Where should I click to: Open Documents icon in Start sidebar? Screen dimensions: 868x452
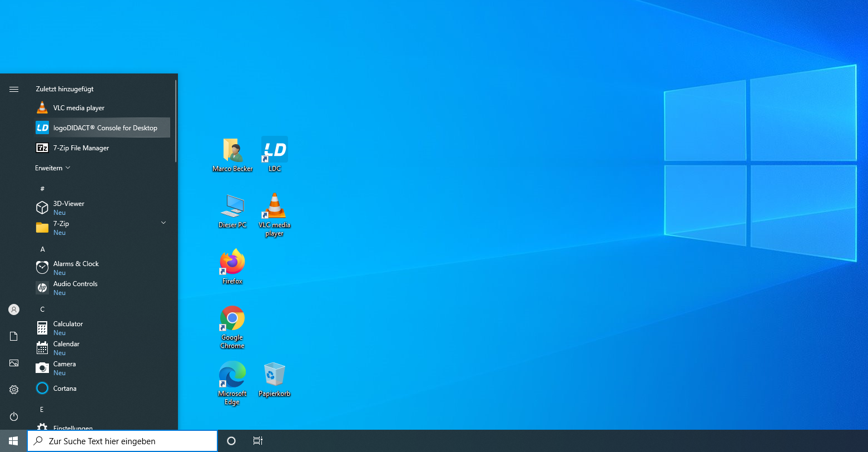pyautogui.click(x=14, y=336)
